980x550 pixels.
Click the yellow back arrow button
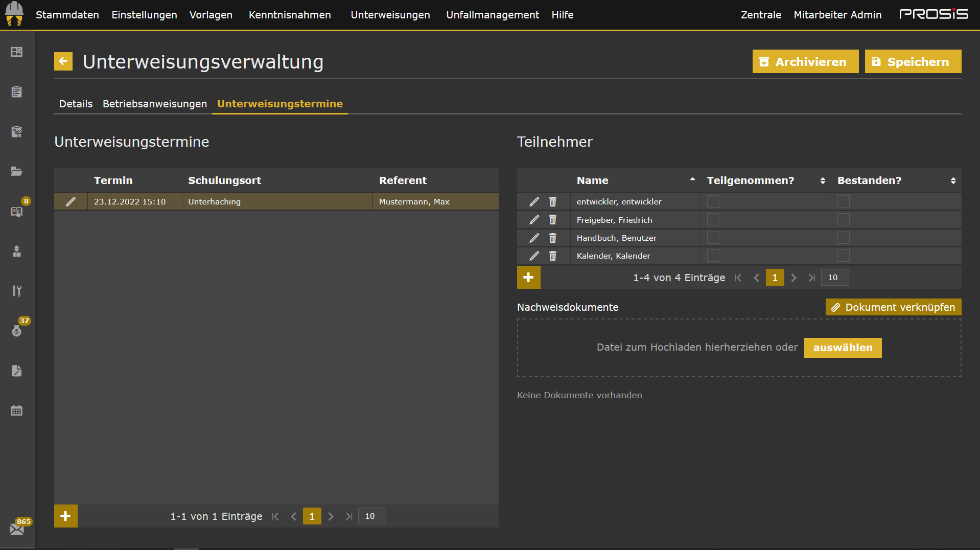click(63, 62)
